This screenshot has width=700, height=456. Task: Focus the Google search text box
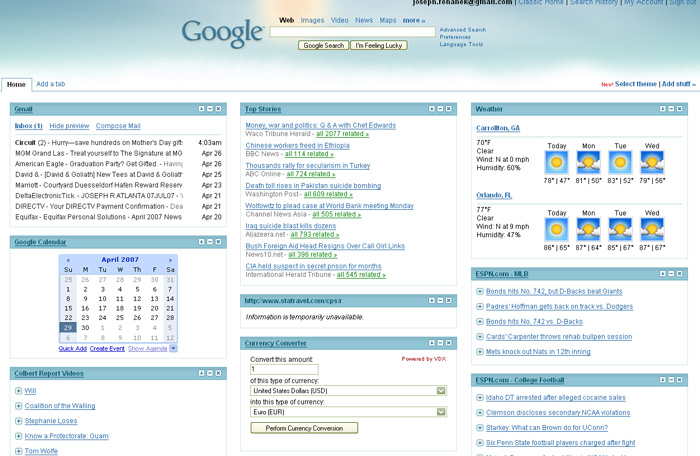(353, 32)
